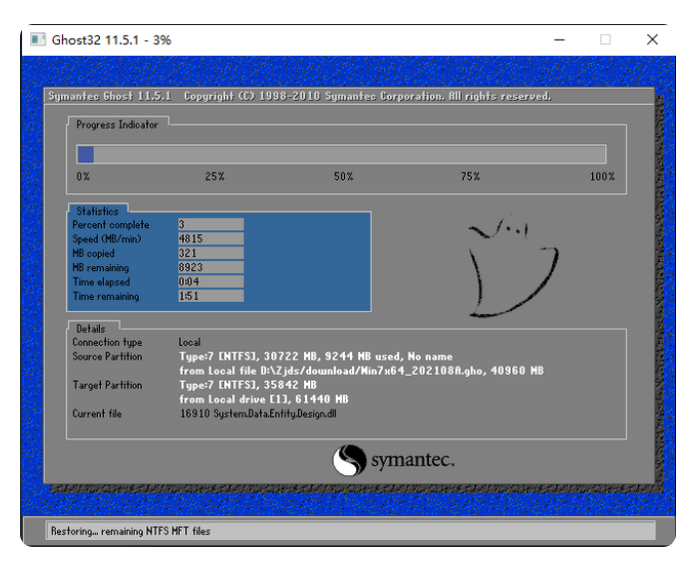
Task: Click the Time remaining value field
Action: [210, 296]
